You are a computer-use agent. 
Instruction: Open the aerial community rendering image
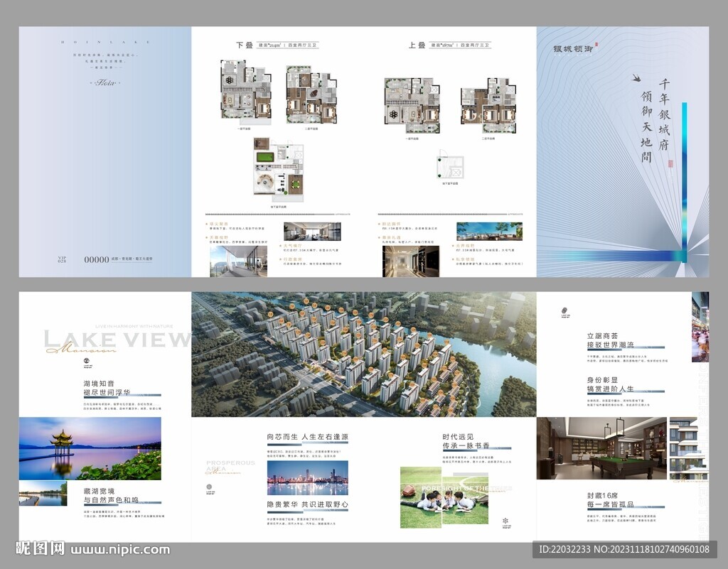click(364, 354)
